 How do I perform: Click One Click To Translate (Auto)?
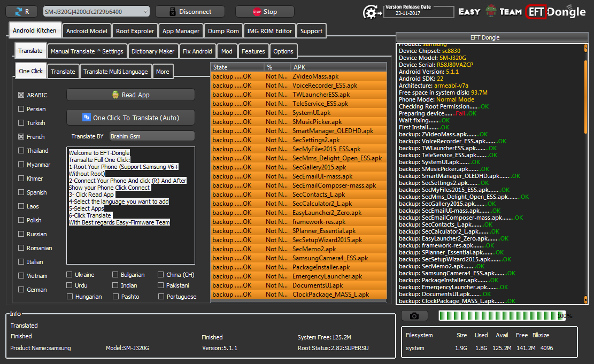(130, 118)
